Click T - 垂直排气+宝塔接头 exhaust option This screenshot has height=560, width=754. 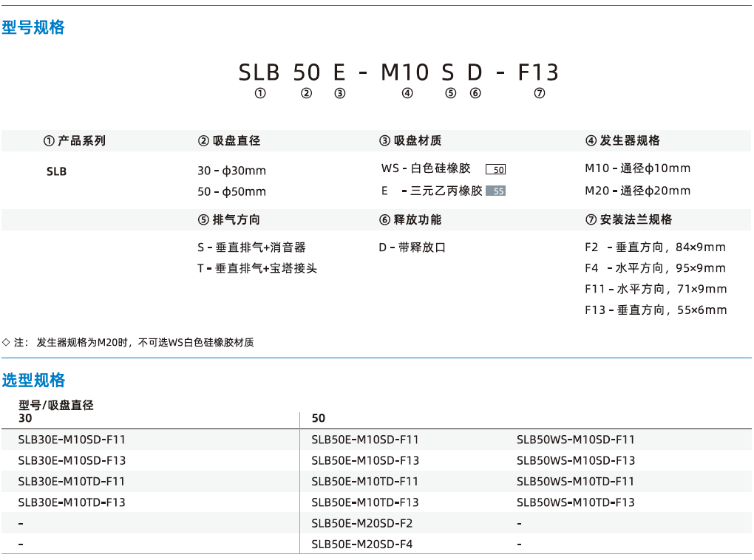pos(257,268)
